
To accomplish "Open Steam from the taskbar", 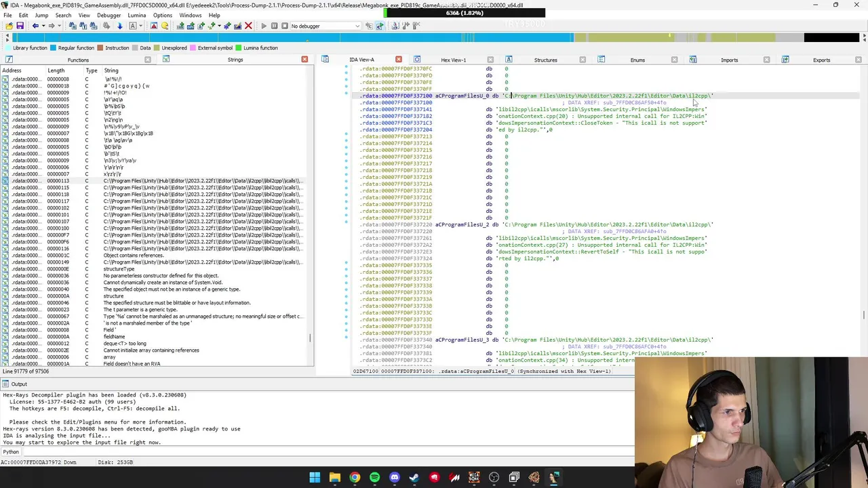I will 414,478.
